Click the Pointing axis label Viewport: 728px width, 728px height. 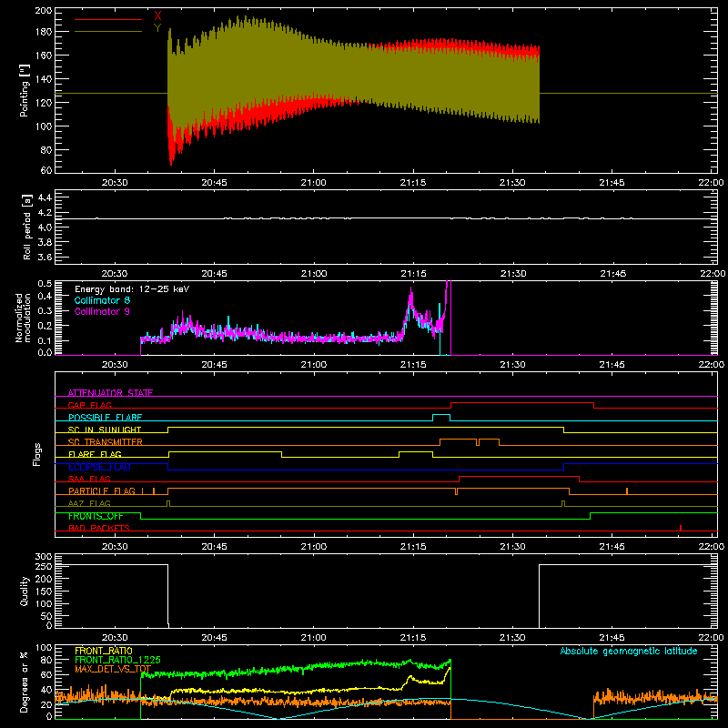click(x=25, y=91)
